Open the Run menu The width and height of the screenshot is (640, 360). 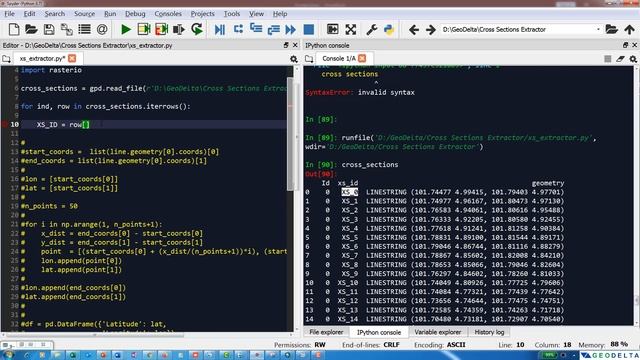click(110, 14)
